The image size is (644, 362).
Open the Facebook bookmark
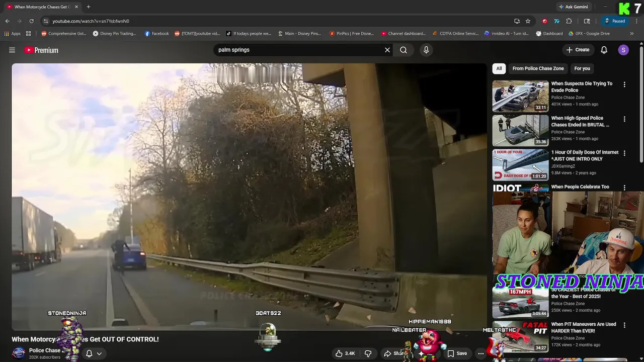(x=156, y=34)
